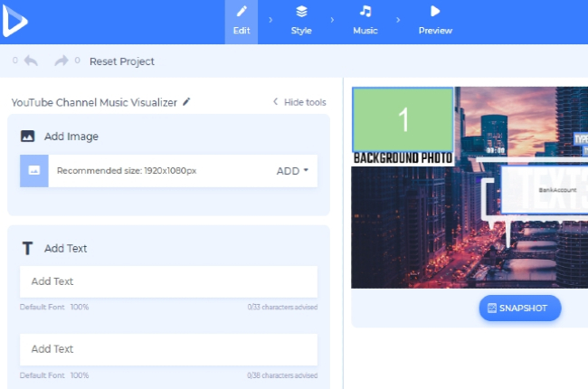
Task: Click the undo arrow icon
Action: (x=31, y=61)
